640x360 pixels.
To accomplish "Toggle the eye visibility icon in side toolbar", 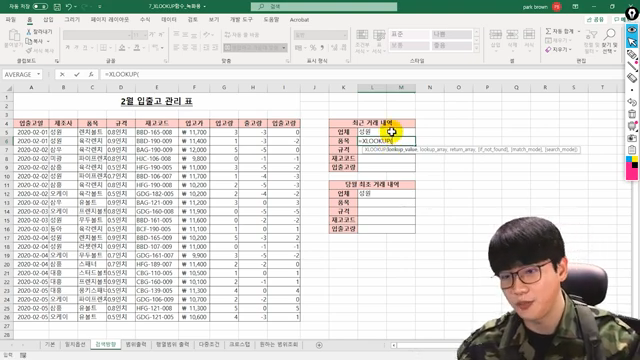I will pos(632,30).
